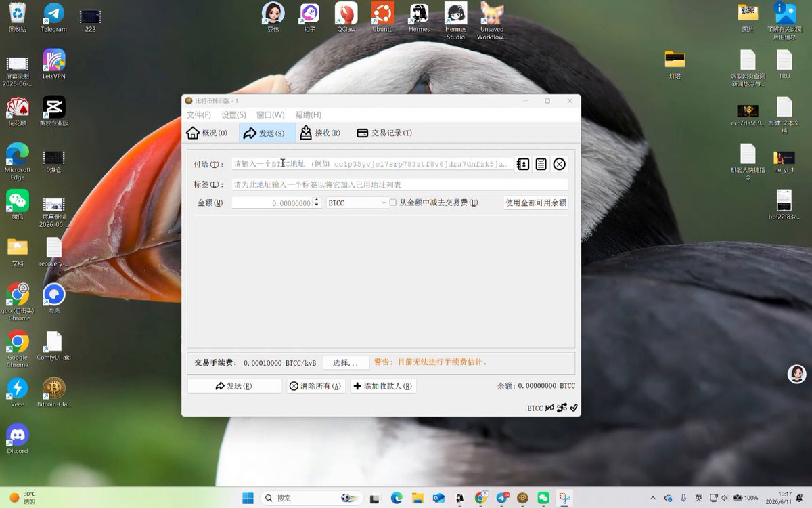Click the 余额: 0.00000000 BTCC text

pyautogui.click(x=536, y=386)
